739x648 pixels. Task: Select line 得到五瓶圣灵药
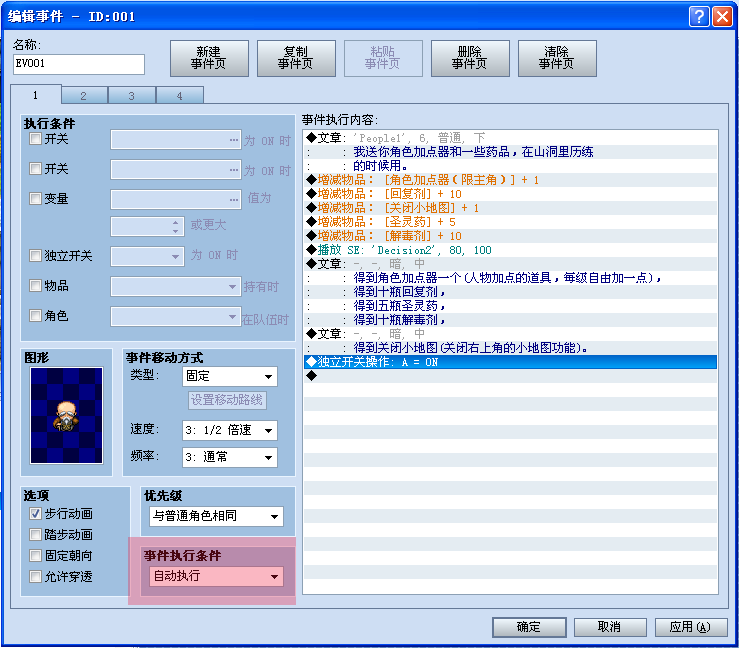click(x=510, y=306)
